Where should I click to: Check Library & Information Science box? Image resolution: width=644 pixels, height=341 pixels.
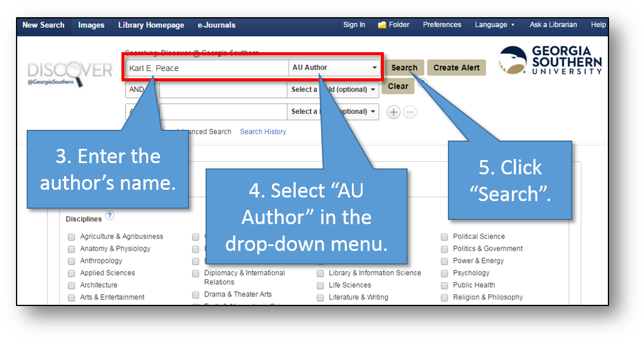321,273
